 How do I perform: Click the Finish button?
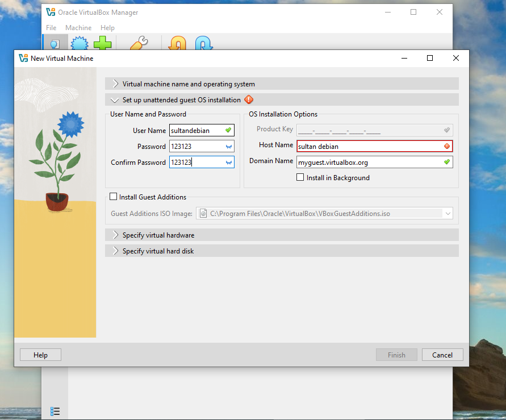pos(396,355)
